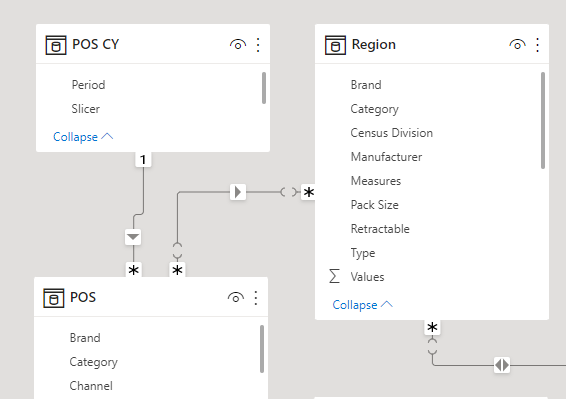This screenshot has height=399, width=566.
Task: Open more options for POS CY table
Action: pyautogui.click(x=258, y=45)
